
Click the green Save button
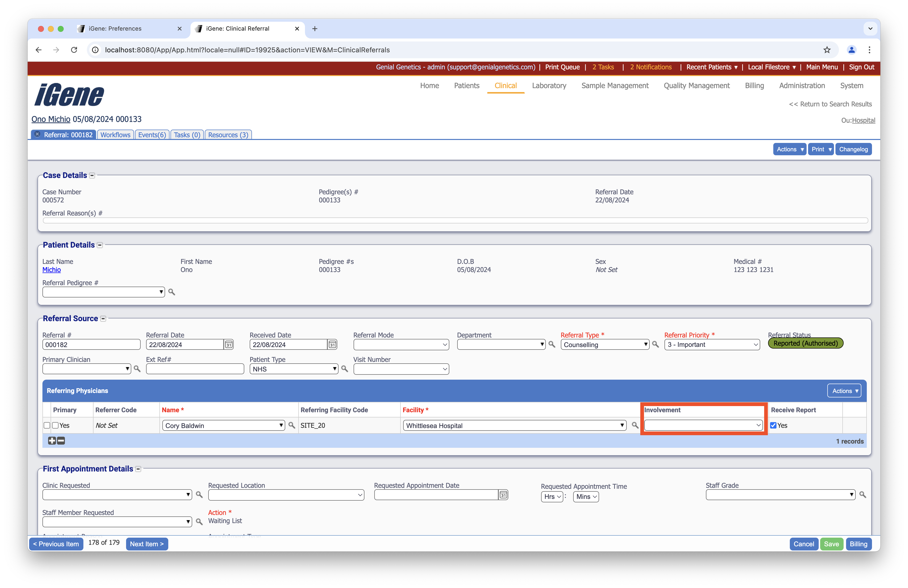[831, 544]
